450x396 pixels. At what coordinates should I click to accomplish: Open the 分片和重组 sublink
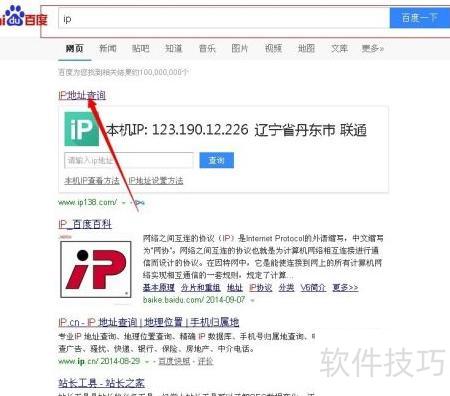(x=201, y=287)
